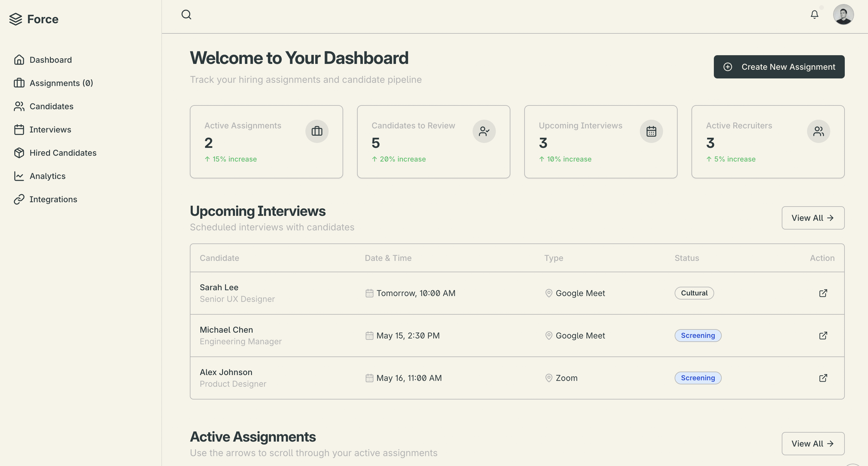
Task: Open Michael Chen's interview external link icon
Action: 823,336
